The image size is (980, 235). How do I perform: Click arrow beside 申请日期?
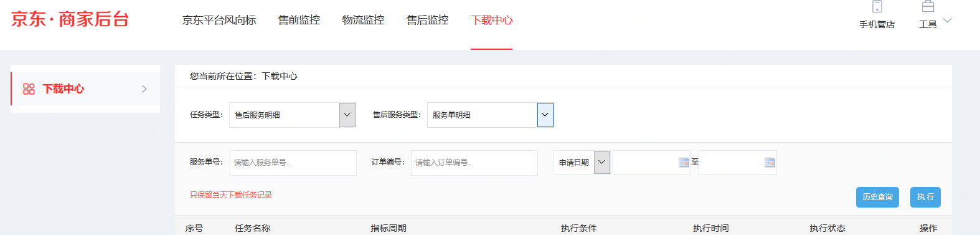pyautogui.click(x=602, y=163)
